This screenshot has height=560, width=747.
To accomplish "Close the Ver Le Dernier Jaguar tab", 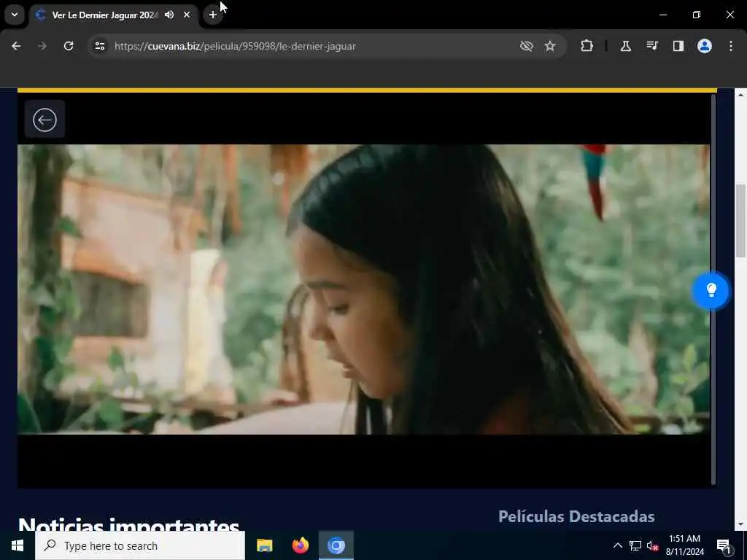I will [187, 15].
